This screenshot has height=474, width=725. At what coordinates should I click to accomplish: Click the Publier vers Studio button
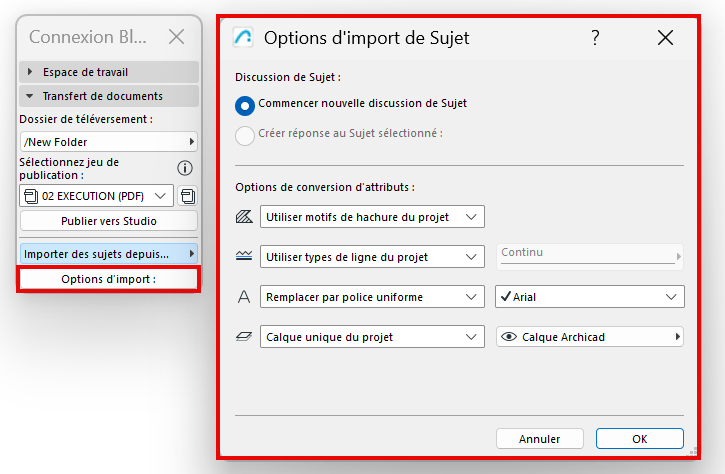108,221
